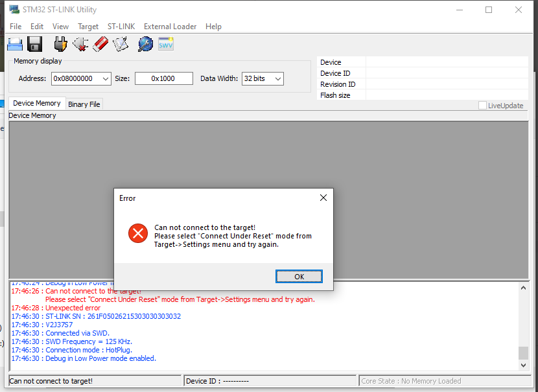Click the Address field value 0x08000000
Viewport: 538px width, 392px height.
pyautogui.click(x=73, y=78)
